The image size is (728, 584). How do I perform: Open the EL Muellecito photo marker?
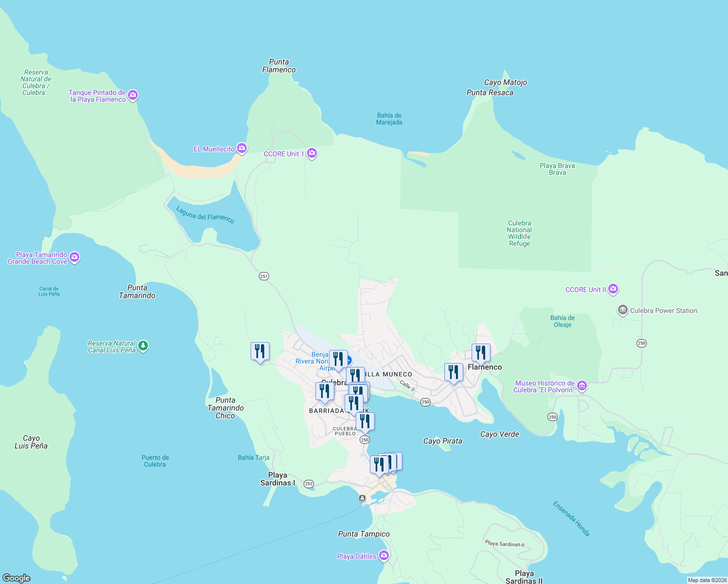[x=241, y=148]
